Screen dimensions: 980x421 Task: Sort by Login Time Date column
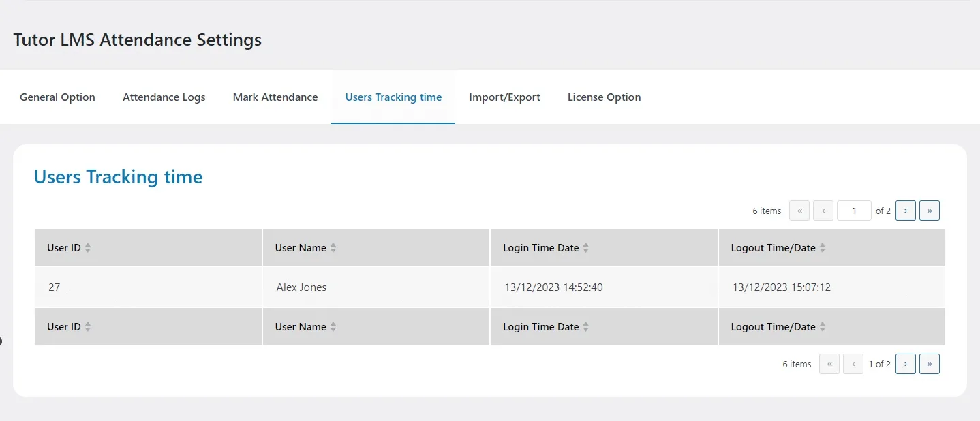point(586,247)
